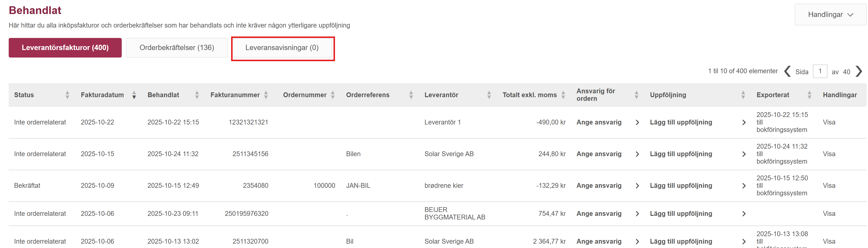Expand Ange ansvarig for Leverantör 1 row
868x248 pixels.
click(637, 123)
